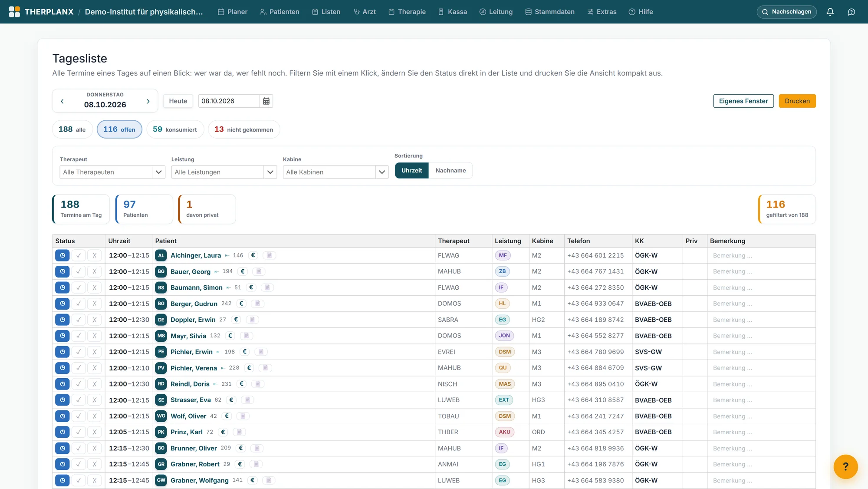This screenshot has height=489, width=868.
Task: Mark Bauer, Georg as not shown with the X
Action: 94,271
